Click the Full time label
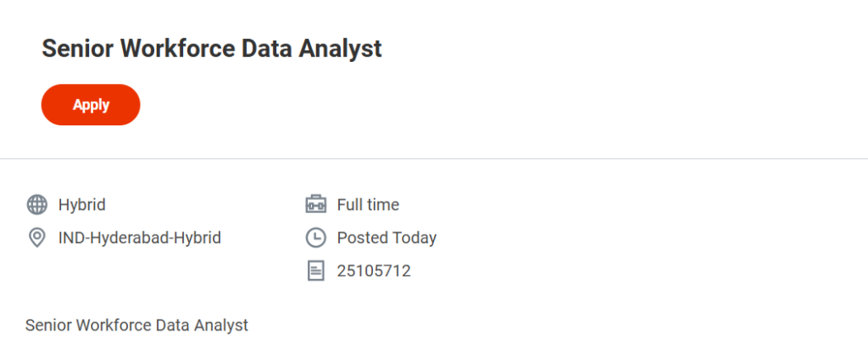This screenshot has width=868, height=344. (x=368, y=204)
